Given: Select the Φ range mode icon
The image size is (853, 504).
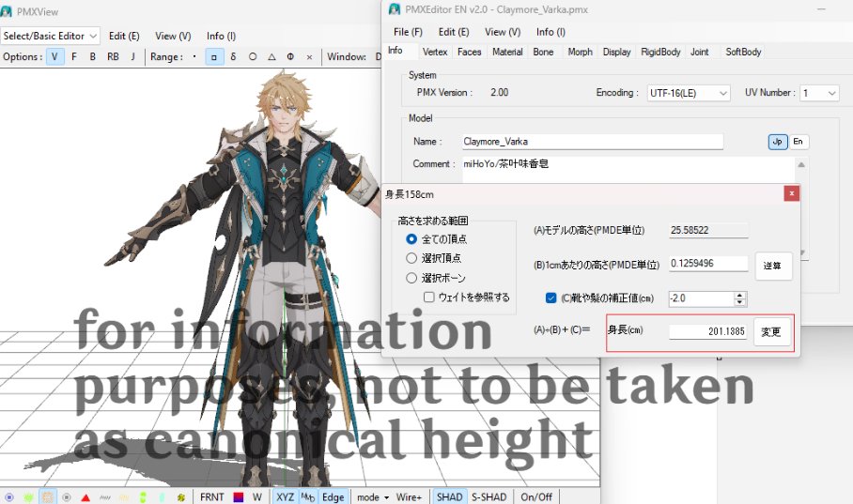Looking at the screenshot, I should [x=290, y=56].
